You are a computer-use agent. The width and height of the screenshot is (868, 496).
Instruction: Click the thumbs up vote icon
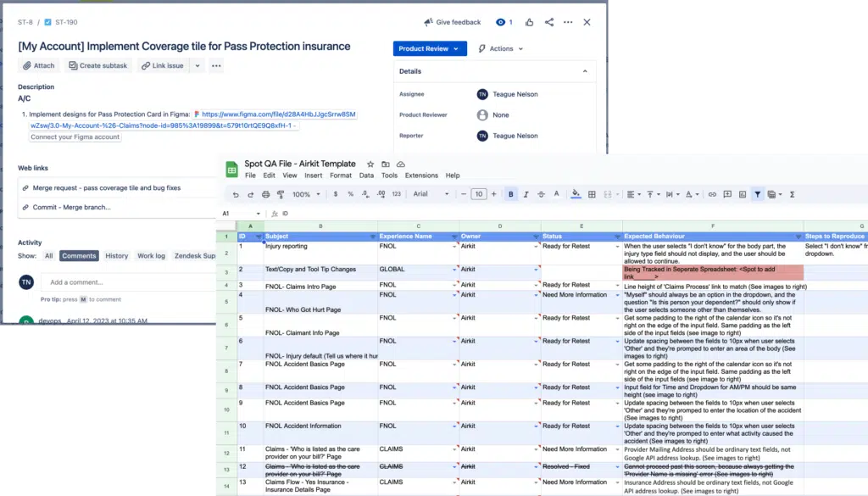[530, 22]
